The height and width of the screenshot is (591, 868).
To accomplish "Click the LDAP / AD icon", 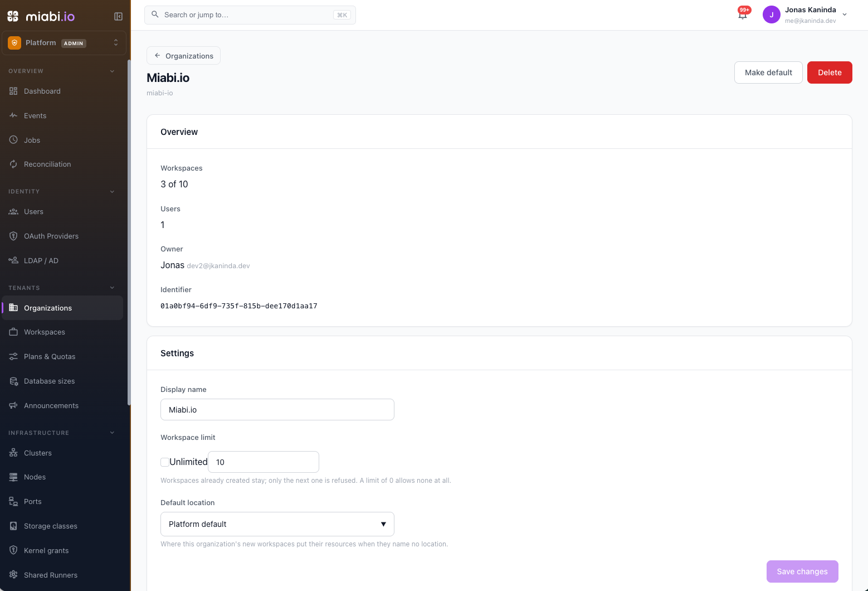I will click(13, 260).
